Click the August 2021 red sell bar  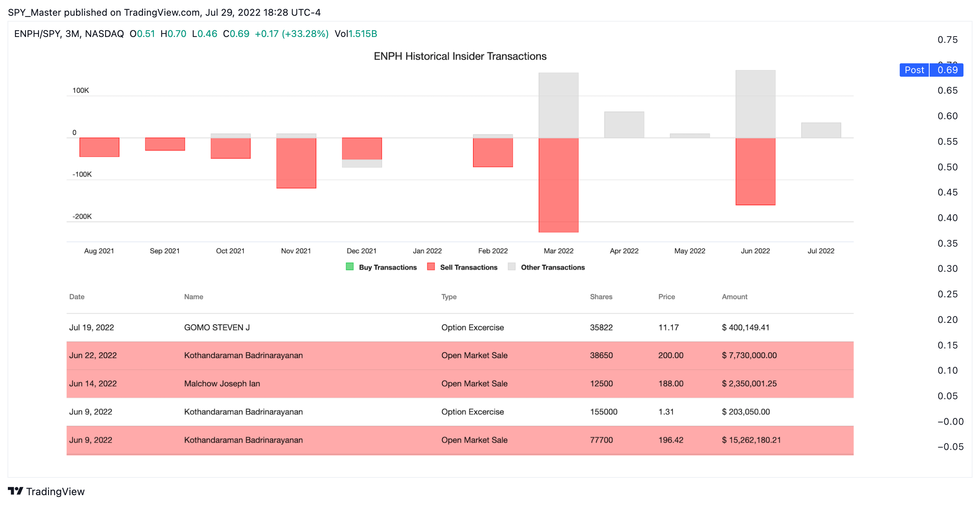coord(99,147)
